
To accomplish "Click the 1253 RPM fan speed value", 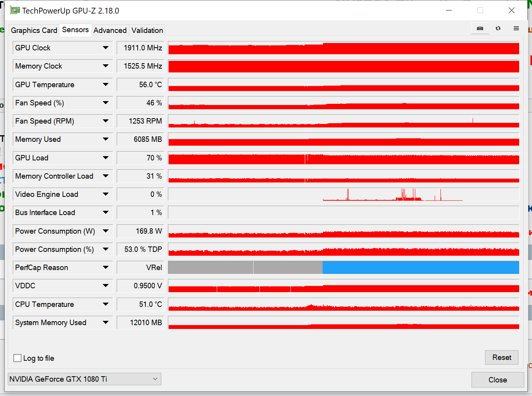I will (140, 121).
